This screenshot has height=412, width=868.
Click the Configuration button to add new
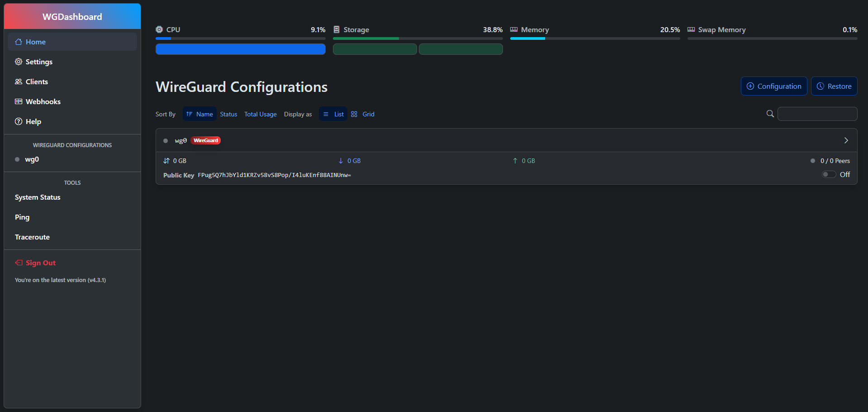point(774,86)
